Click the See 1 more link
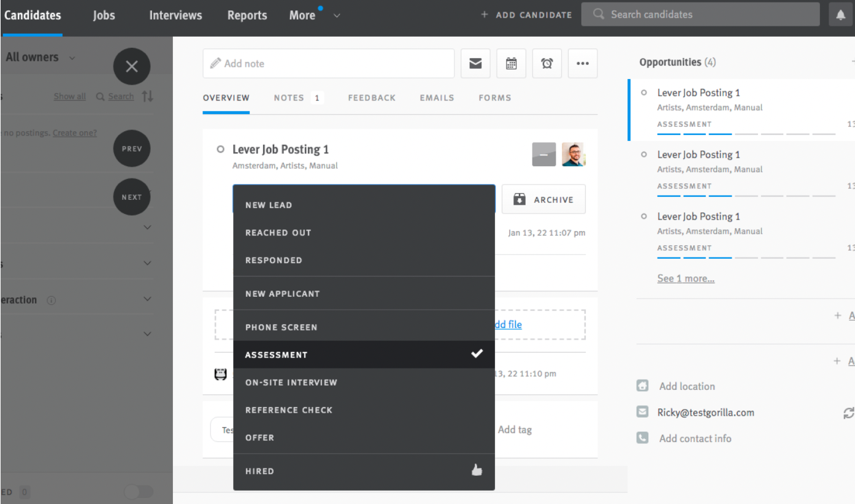 686,278
